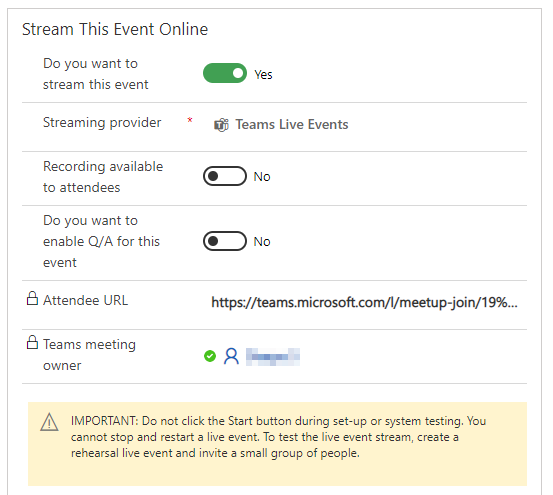Click the Recording available to attendees label
This screenshot has height=495, width=553.
[x=103, y=177]
